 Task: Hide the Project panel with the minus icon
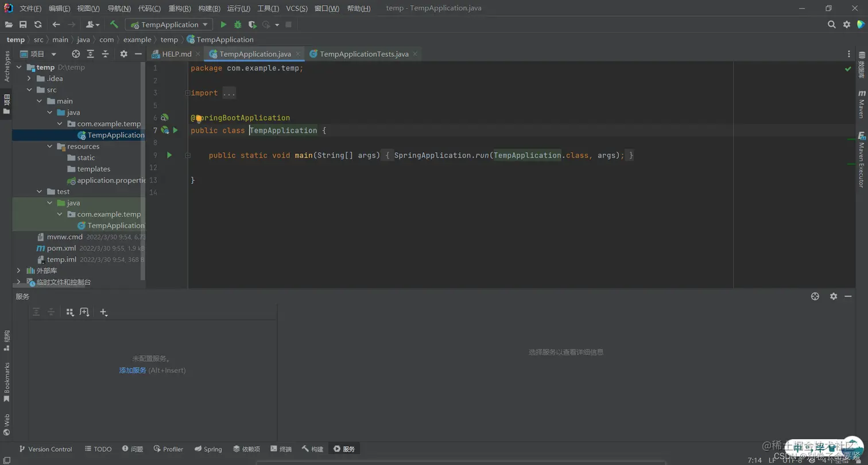tap(138, 54)
